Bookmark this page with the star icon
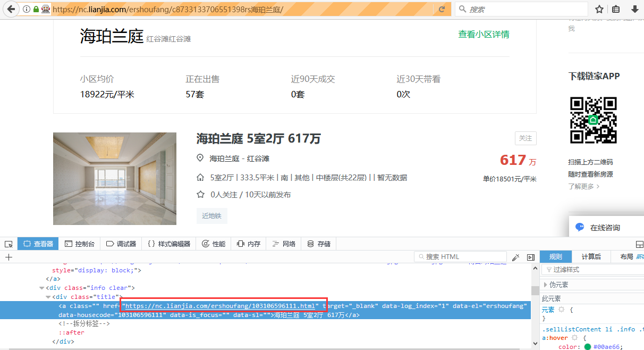The image size is (644, 350). click(599, 9)
